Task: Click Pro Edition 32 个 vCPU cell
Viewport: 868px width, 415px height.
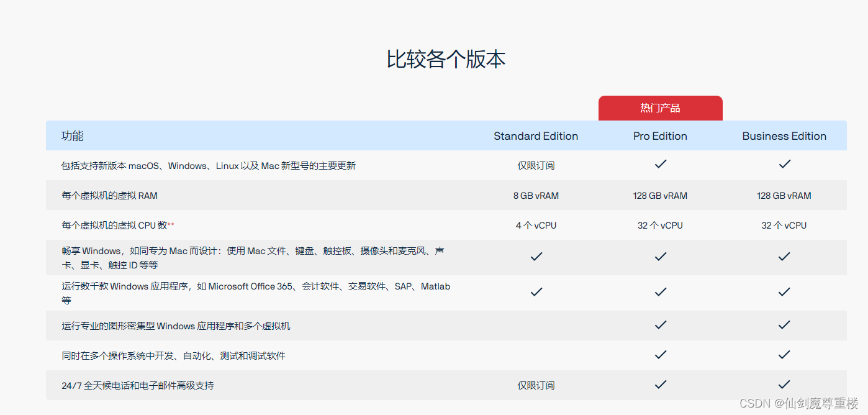Action: [660, 226]
